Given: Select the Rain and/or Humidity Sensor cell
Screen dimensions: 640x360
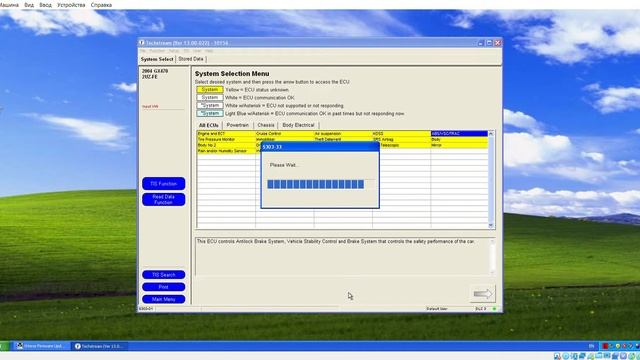Looking at the screenshot, I should pos(226,151).
